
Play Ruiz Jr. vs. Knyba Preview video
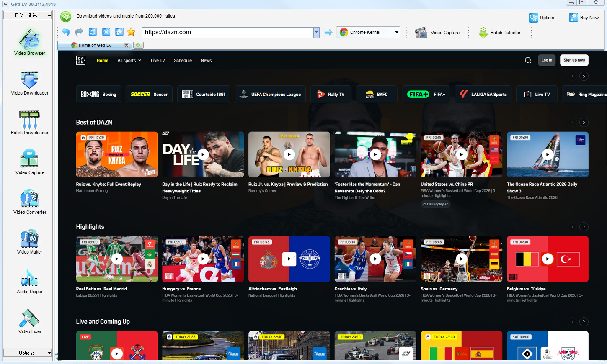[x=289, y=154]
